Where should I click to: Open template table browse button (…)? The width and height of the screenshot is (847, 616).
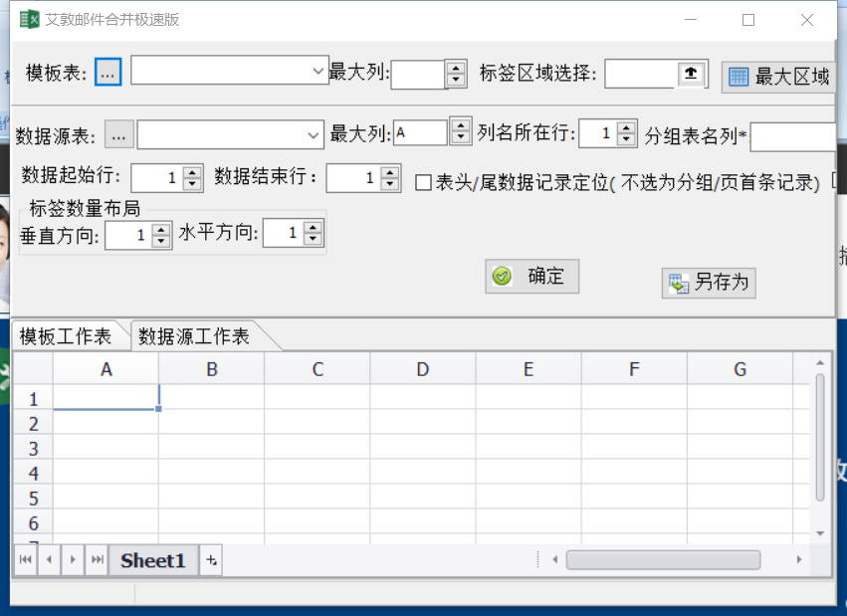coord(108,72)
